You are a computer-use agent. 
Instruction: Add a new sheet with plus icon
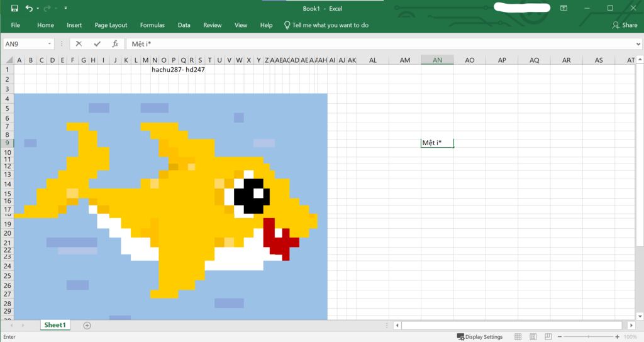87,325
